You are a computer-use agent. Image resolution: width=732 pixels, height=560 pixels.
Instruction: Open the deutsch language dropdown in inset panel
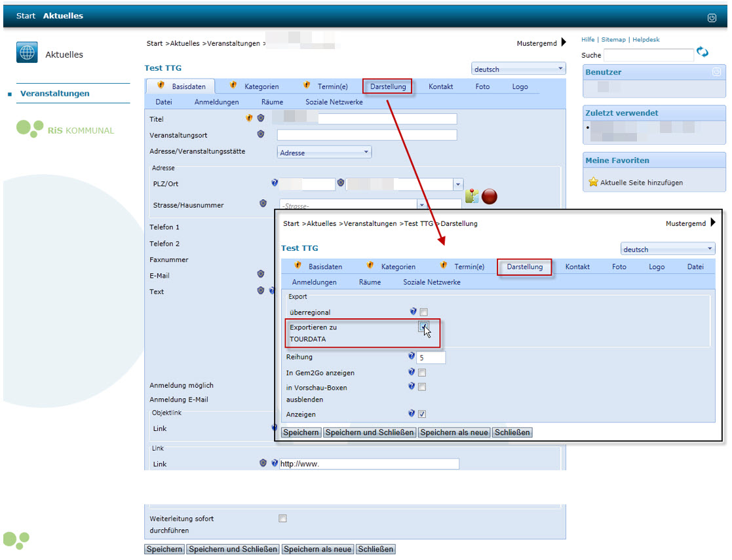pyautogui.click(x=668, y=249)
